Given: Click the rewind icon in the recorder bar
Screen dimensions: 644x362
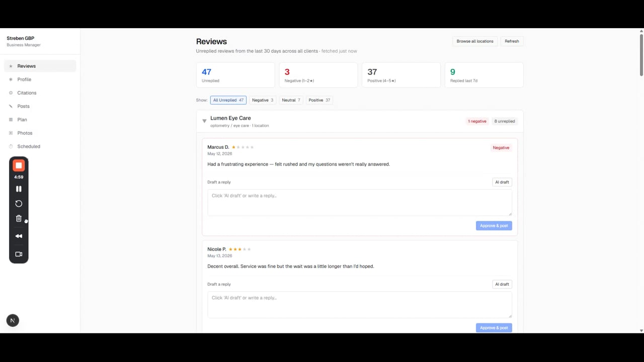Looking at the screenshot, I should (x=19, y=236).
